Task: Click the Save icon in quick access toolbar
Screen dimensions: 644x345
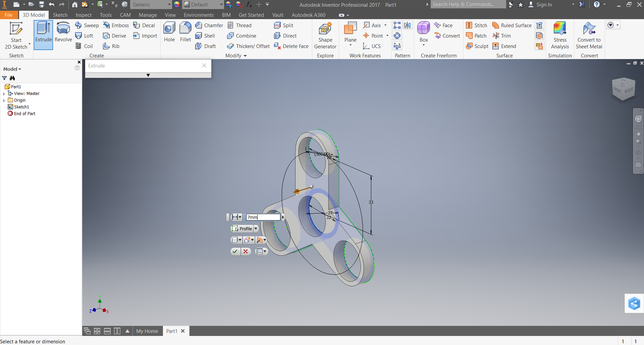Action: (x=42, y=5)
